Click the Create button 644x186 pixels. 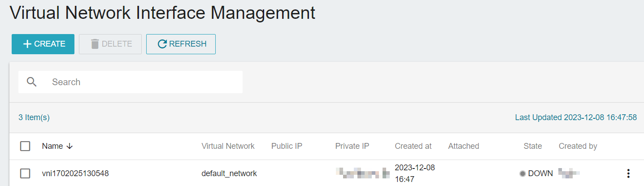click(43, 44)
